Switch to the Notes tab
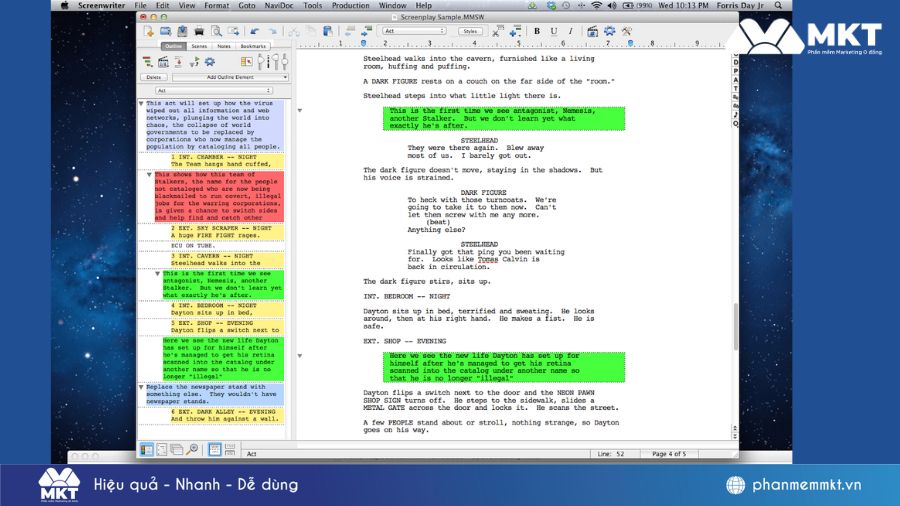 (224, 46)
